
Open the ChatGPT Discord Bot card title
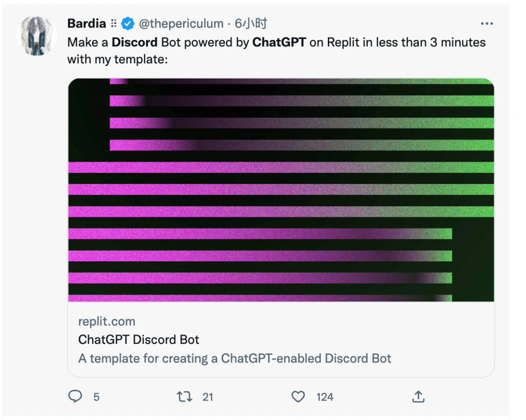pyautogui.click(x=138, y=340)
